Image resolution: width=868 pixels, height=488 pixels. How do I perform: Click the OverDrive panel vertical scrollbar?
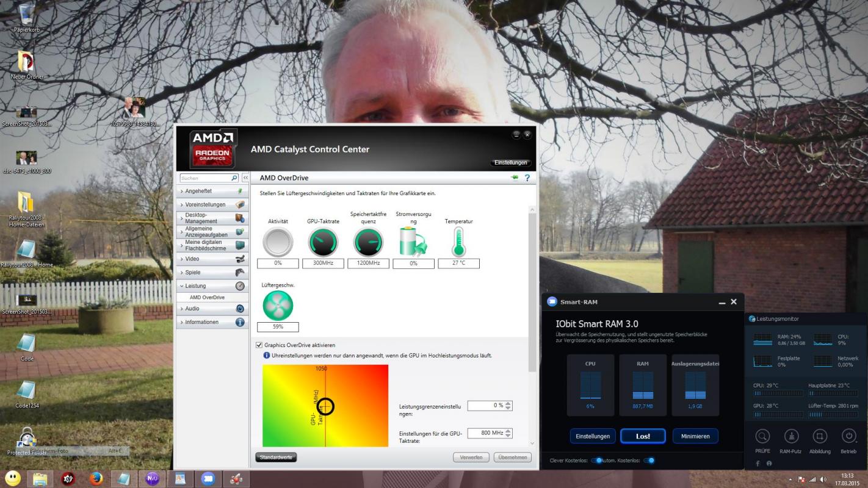point(532,293)
